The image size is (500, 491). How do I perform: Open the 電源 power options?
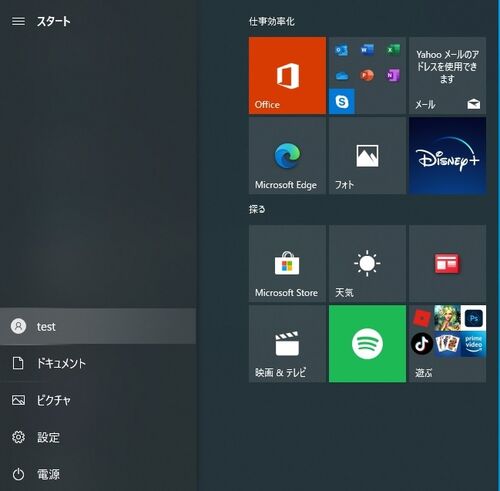click(98, 474)
